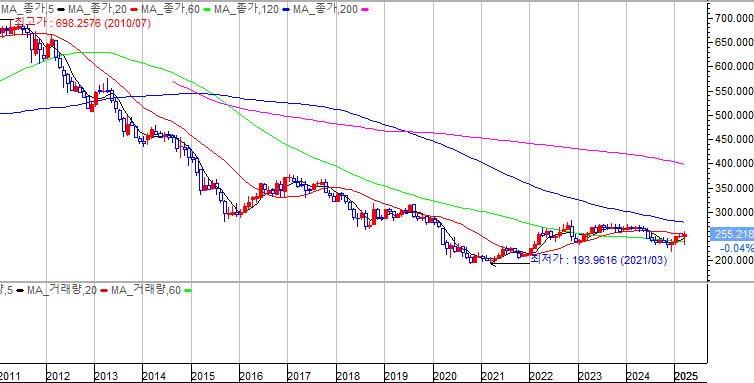This screenshot has width=754, height=383.
Task: Click the 650.000 price axis label
Action: (x=734, y=42)
